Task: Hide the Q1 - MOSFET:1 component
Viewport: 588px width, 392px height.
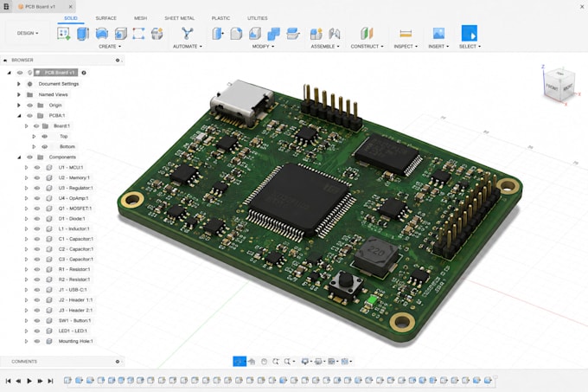Action: [36, 209]
